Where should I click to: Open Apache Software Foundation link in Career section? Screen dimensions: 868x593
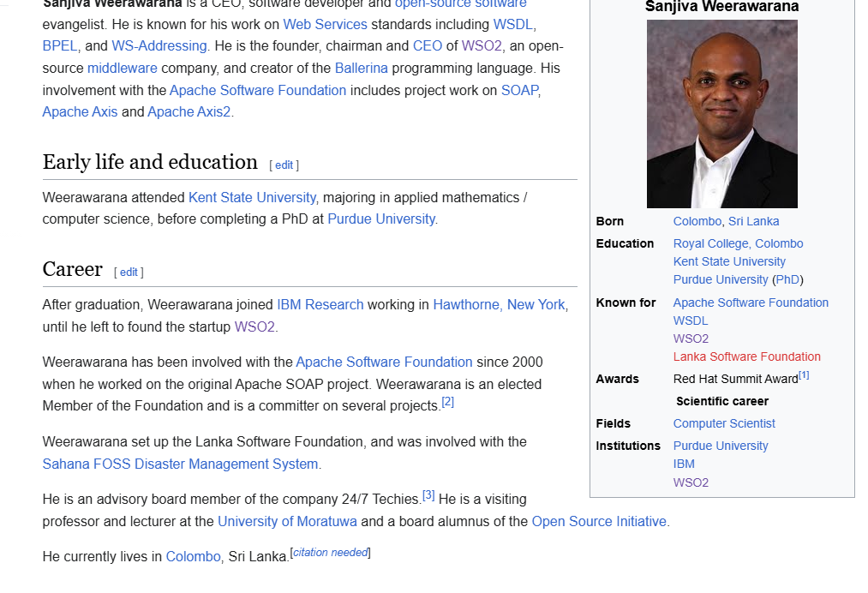click(384, 362)
